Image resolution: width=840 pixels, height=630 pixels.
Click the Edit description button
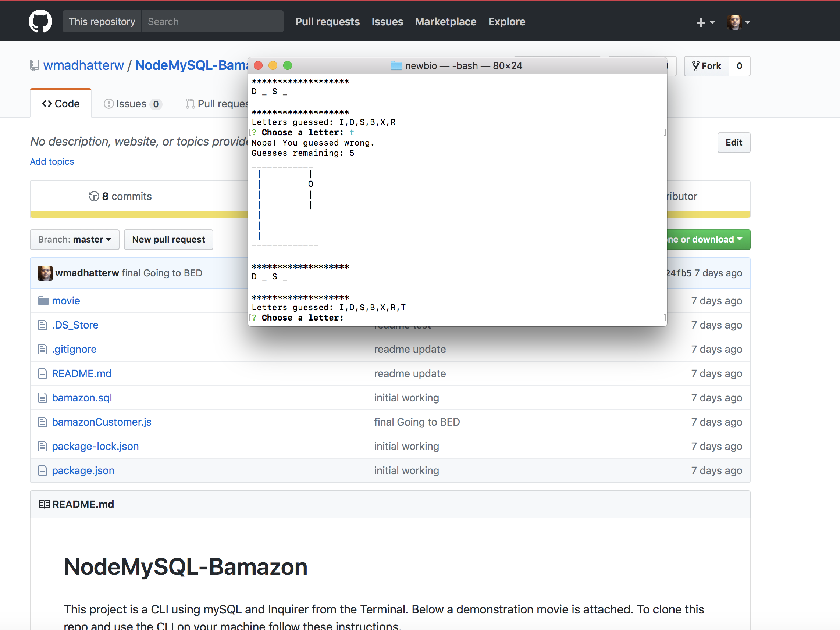click(x=734, y=142)
